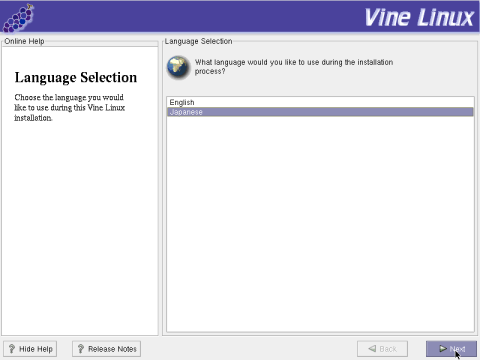Click the Next button

(451, 349)
